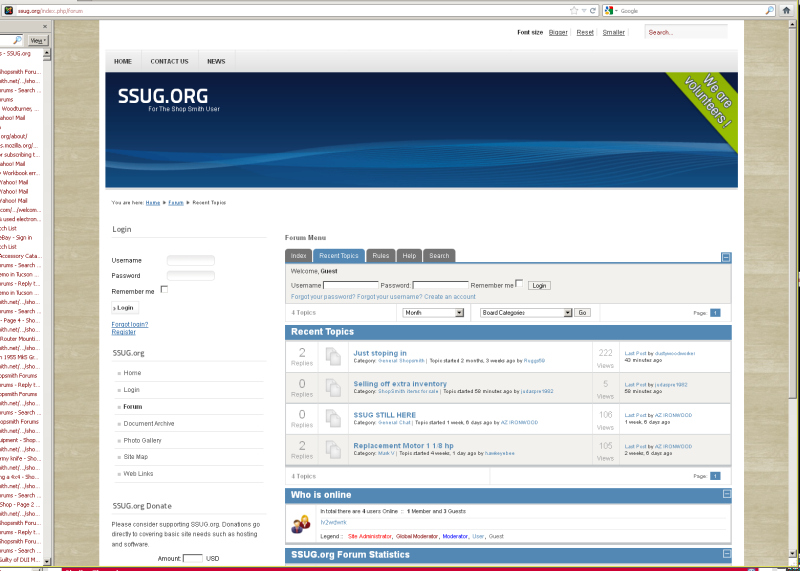Click the Joomla site favicon in address bar
Viewport: 800px width, 571px height.
pos(9,10)
